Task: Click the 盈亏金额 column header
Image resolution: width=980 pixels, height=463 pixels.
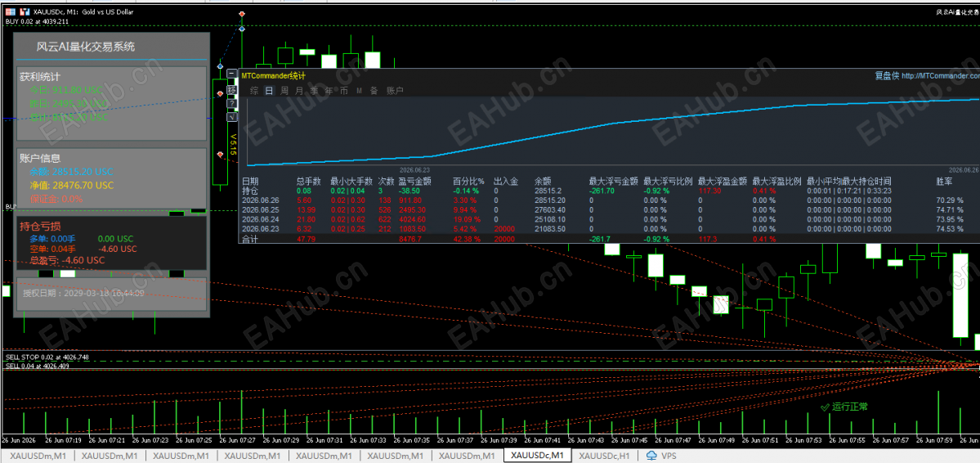Action: [x=414, y=182]
